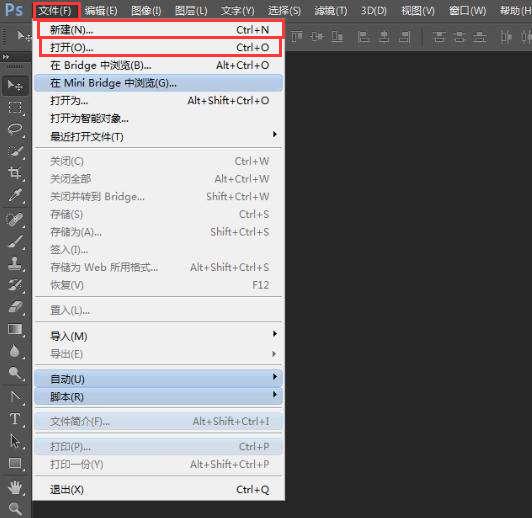Select the Move tool in toolbox
Image resolution: width=532 pixels, height=518 pixels.
point(15,85)
